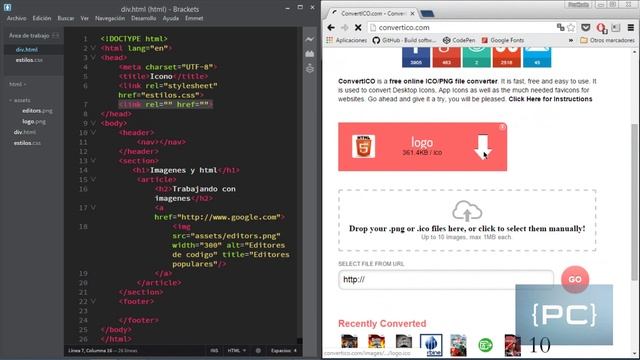Viewport: 640px width, 360px height.
Task: Click the red GO button
Action: 575,279
